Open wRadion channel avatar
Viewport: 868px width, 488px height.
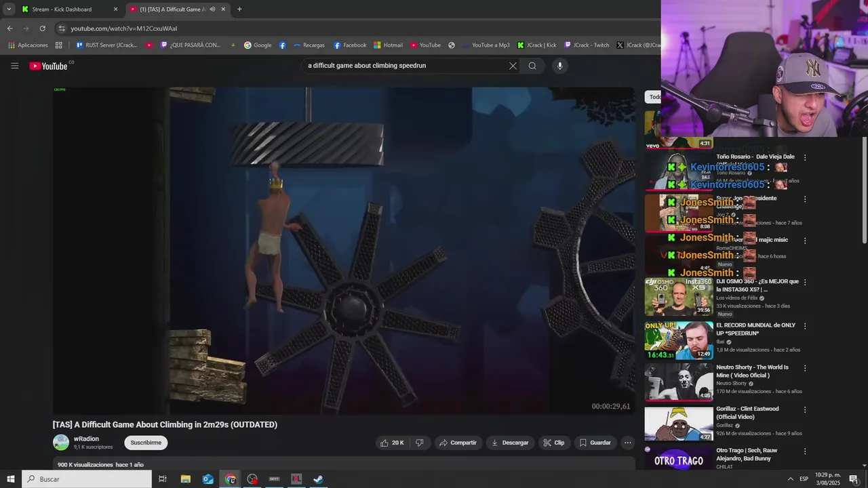click(x=61, y=443)
